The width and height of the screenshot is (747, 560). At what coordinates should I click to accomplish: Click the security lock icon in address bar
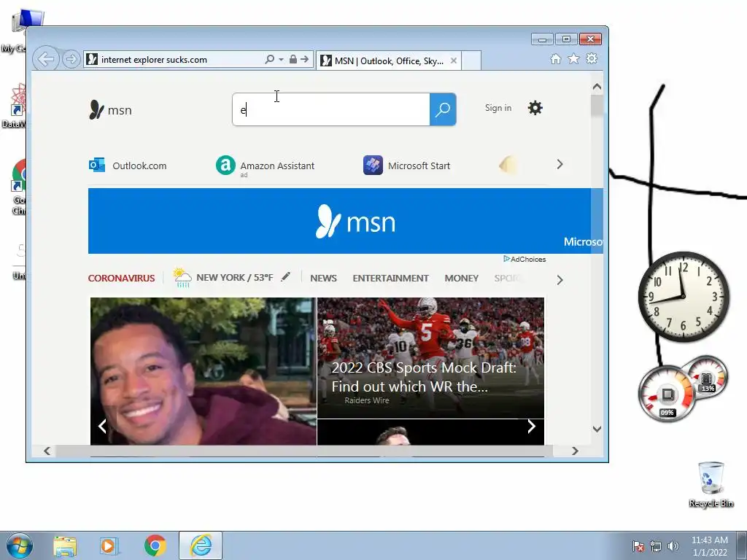click(293, 59)
